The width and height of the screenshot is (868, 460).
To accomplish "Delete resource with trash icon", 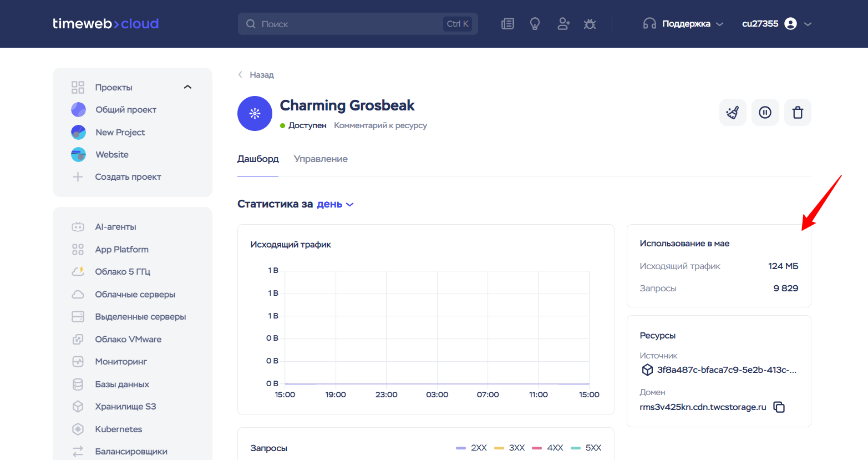I will click(x=798, y=113).
